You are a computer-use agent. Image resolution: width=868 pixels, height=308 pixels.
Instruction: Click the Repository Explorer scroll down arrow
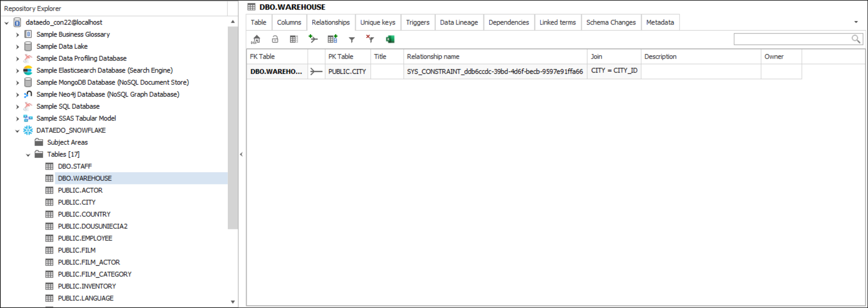tap(233, 302)
